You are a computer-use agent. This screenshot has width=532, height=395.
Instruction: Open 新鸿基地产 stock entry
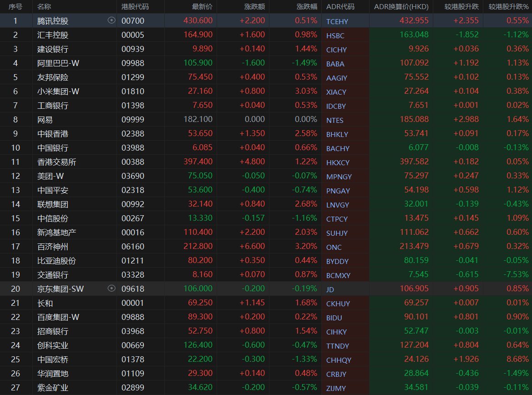(x=266, y=233)
